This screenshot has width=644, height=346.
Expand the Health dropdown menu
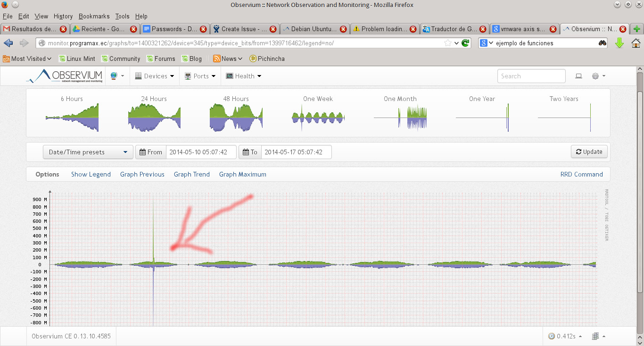pos(244,76)
